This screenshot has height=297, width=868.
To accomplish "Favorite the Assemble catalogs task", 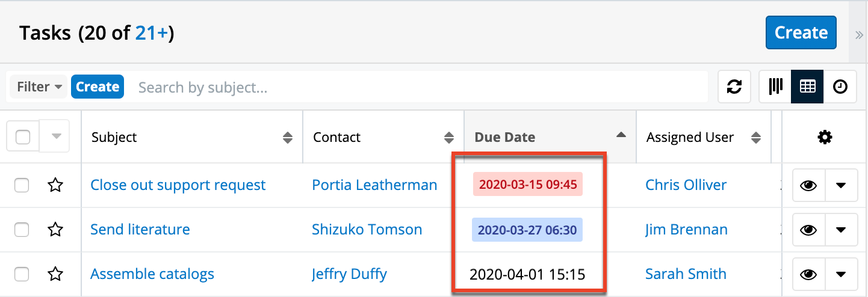I will coord(55,275).
